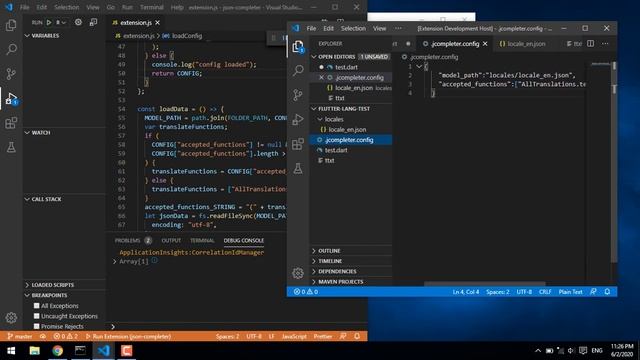Screen dimensions: 640x360
Task: Open Edit menu in Extension Development Host
Action: pyautogui.click(x=329, y=28)
